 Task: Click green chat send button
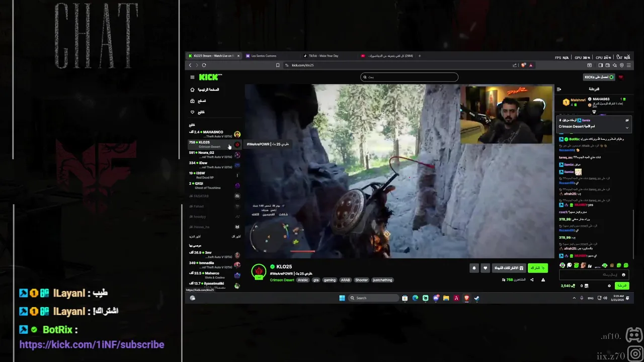622,286
